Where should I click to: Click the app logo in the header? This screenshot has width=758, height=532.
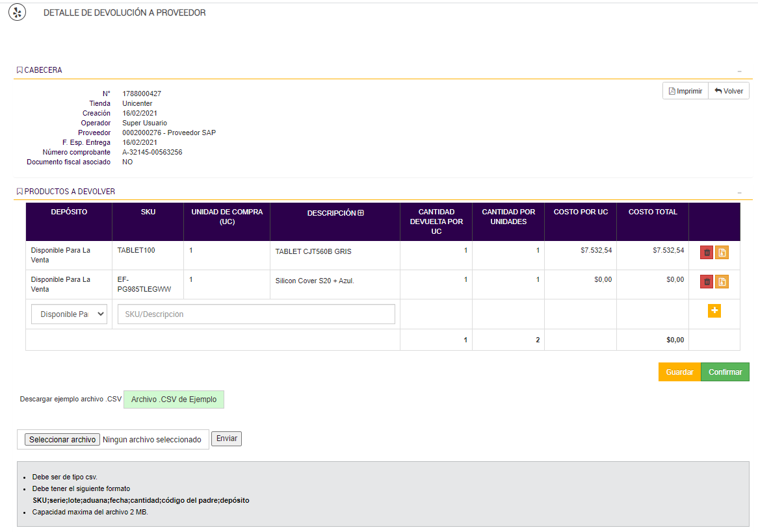click(x=18, y=12)
